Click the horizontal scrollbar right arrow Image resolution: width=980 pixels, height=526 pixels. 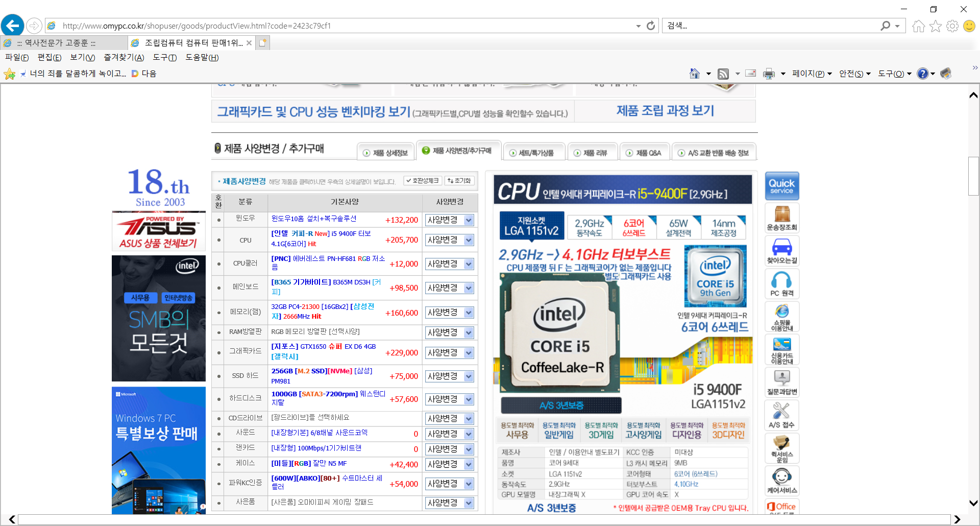[957, 519]
